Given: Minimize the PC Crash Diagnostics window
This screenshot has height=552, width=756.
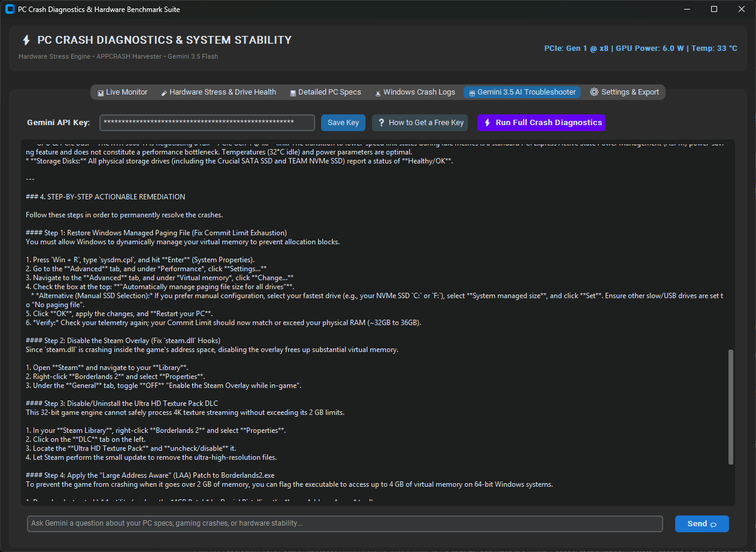Looking at the screenshot, I should 687,9.
